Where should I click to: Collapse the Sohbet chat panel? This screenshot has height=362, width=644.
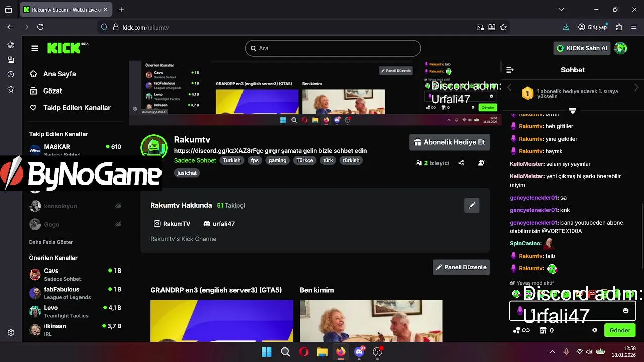pos(510,70)
